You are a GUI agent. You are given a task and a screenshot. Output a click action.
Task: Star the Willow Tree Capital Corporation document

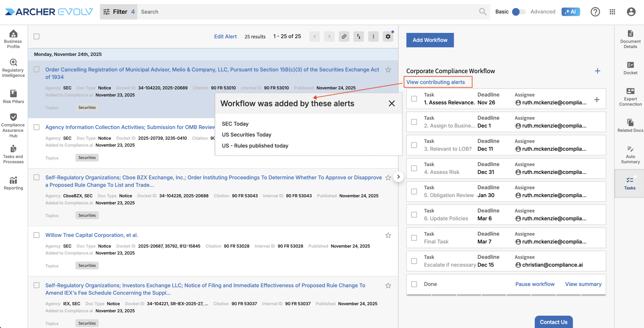tap(388, 235)
